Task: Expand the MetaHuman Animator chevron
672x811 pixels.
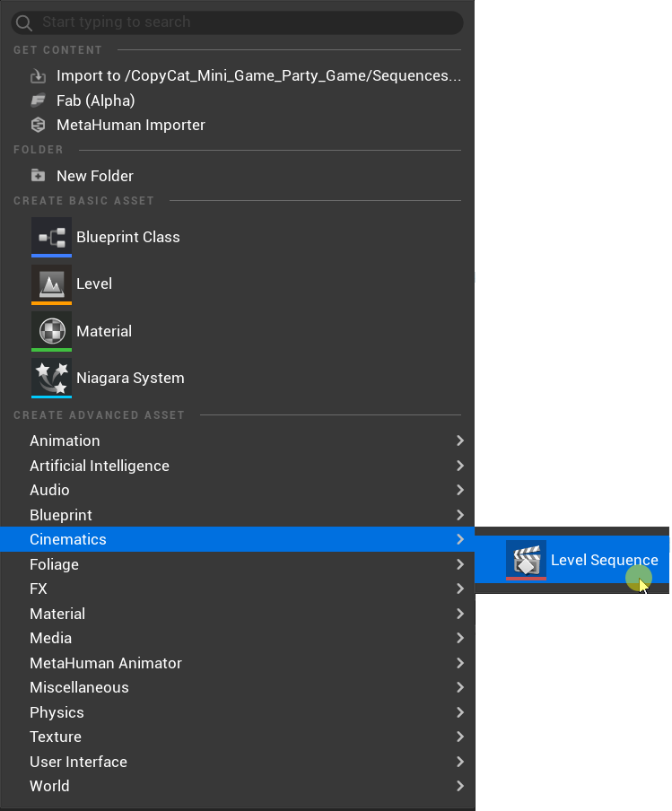Action: pos(460,663)
